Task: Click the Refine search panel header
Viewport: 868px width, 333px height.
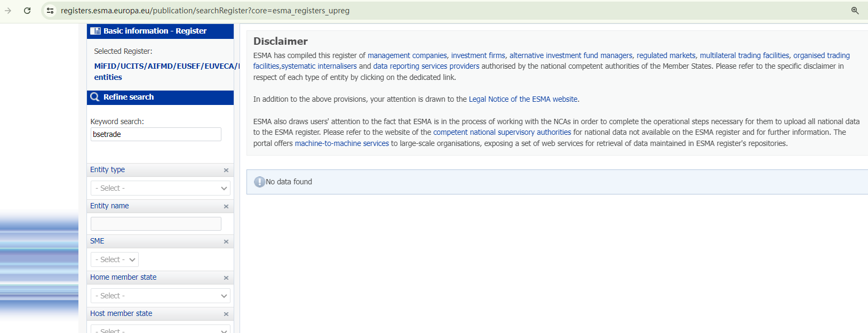Action: pos(160,97)
